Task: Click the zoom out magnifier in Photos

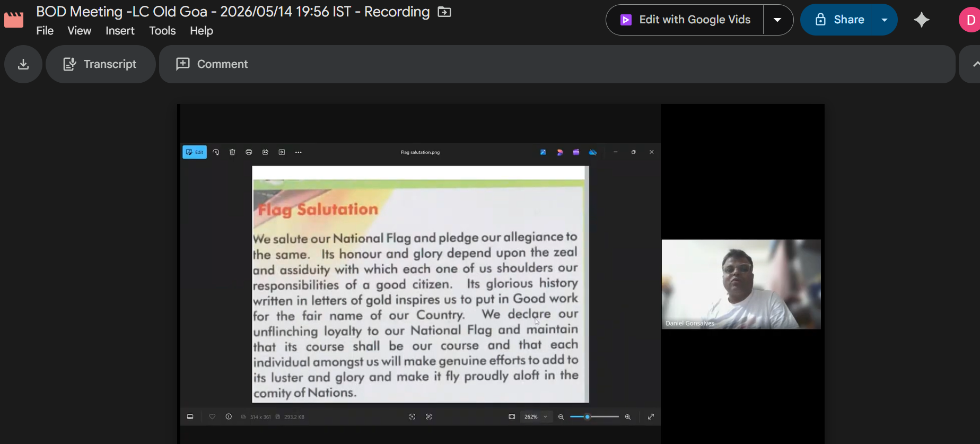Action: (x=561, y=417)
